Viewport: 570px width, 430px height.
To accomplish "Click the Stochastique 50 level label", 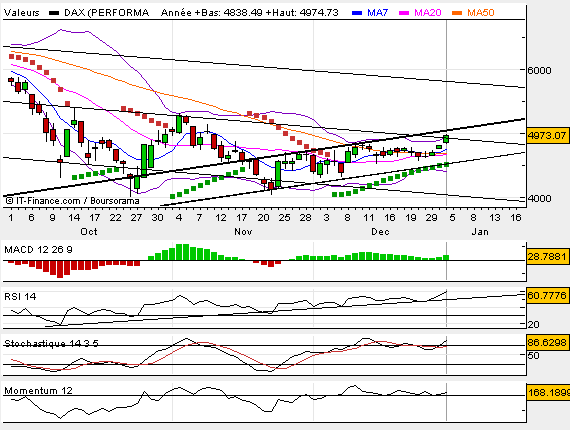I will pos(533,355).
